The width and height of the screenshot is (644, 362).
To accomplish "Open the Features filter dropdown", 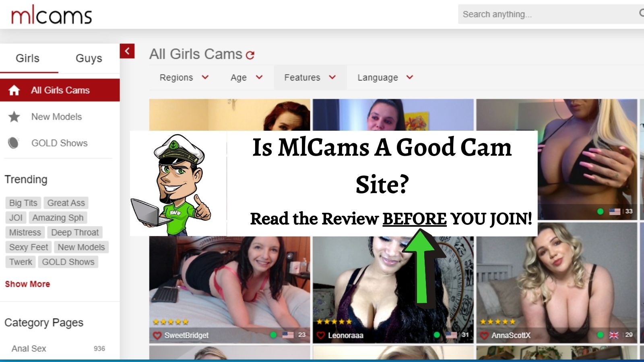I will coord(310,78).
